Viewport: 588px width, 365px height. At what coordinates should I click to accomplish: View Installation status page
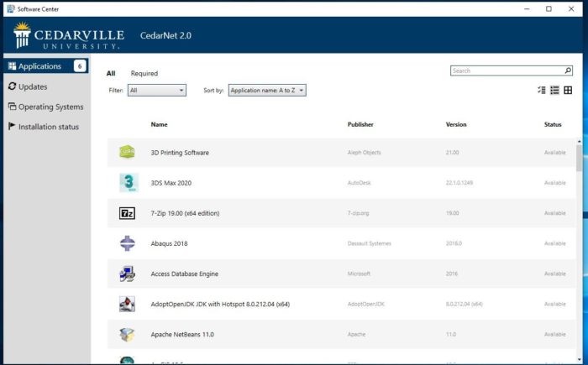coord(49,127)
